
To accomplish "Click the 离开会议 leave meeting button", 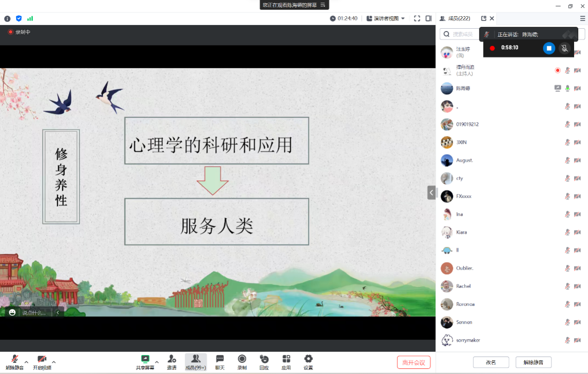I will pos(414,362).
